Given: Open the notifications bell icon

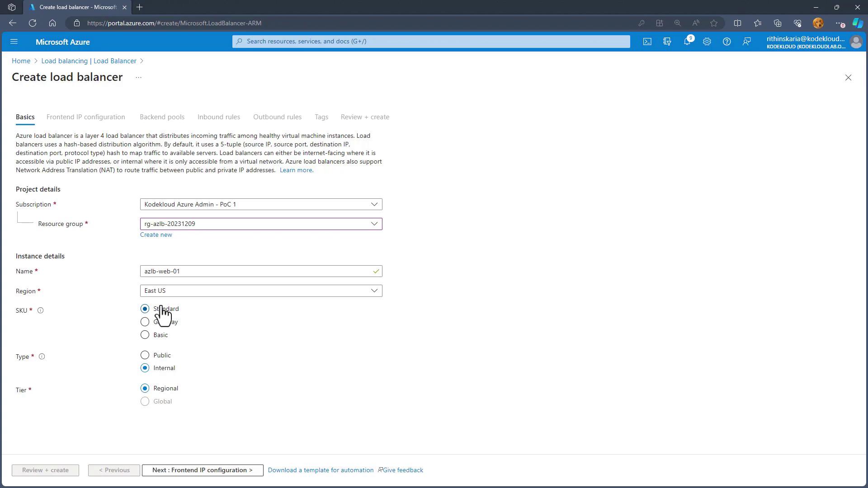Looking at the screenshot, I should (687, 42).
